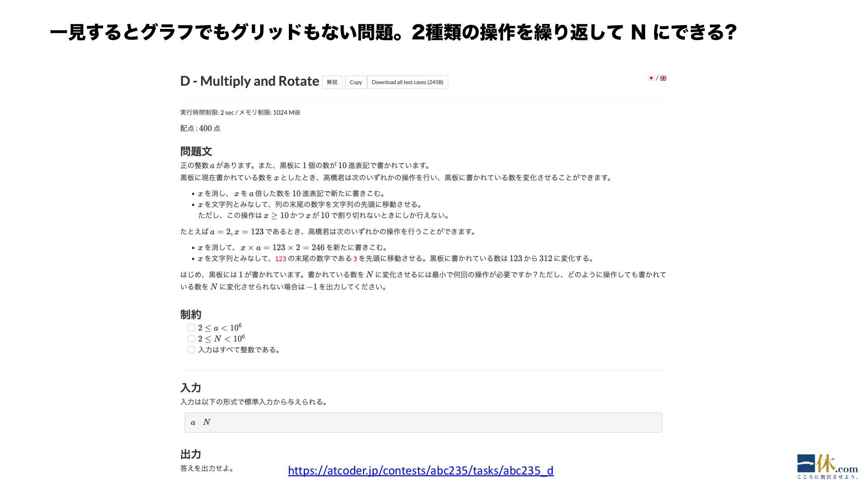Open the 解説 editorial button
868x488 pixels.
click(x=332, y=82)
